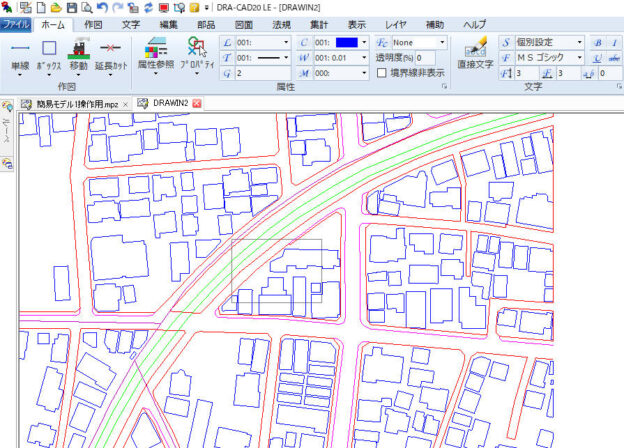
Task: Open the 文字 group dialog launcher
Action: click(619, 86)
